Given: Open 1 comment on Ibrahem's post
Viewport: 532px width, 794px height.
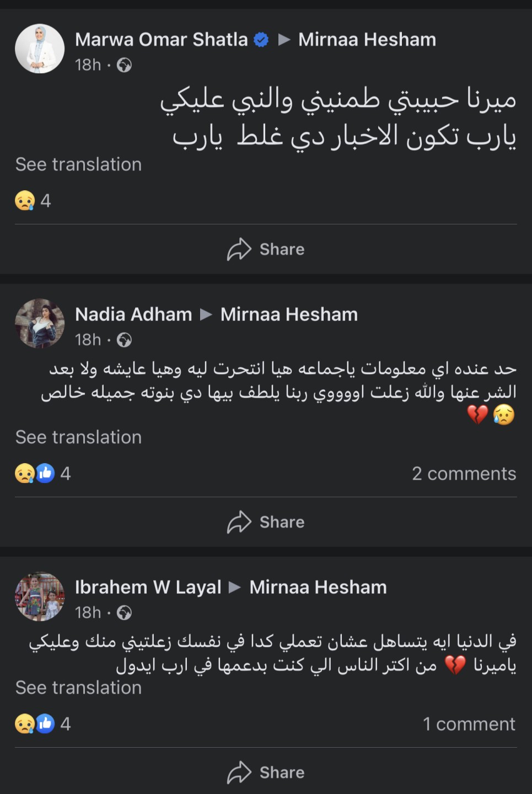Looking at the screenshot, I should (469, 724).
